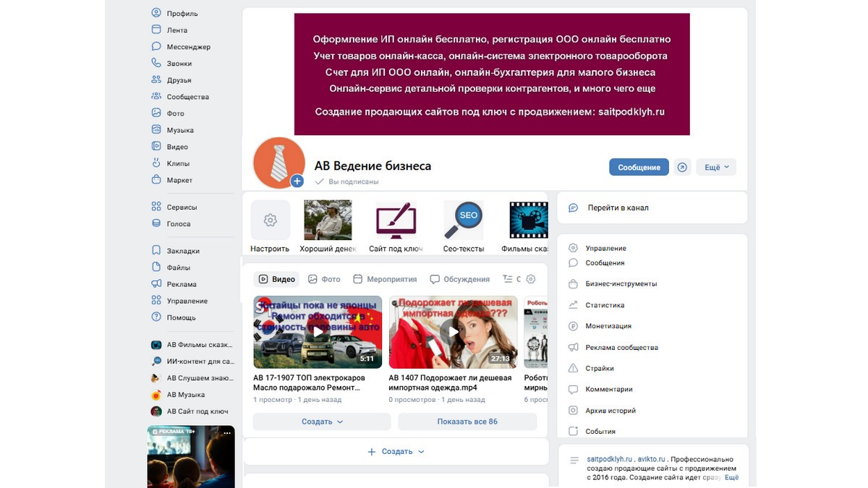Viewport: 868px width, 488px height.
Task: Open the Настроить gear tile
Action: coord(271,220)
